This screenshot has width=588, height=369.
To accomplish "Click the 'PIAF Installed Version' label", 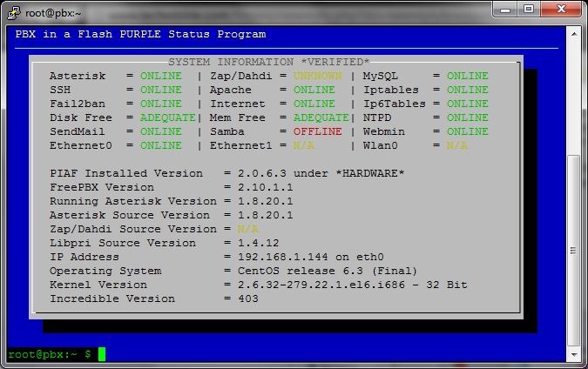I will click(x=126, y=173).
